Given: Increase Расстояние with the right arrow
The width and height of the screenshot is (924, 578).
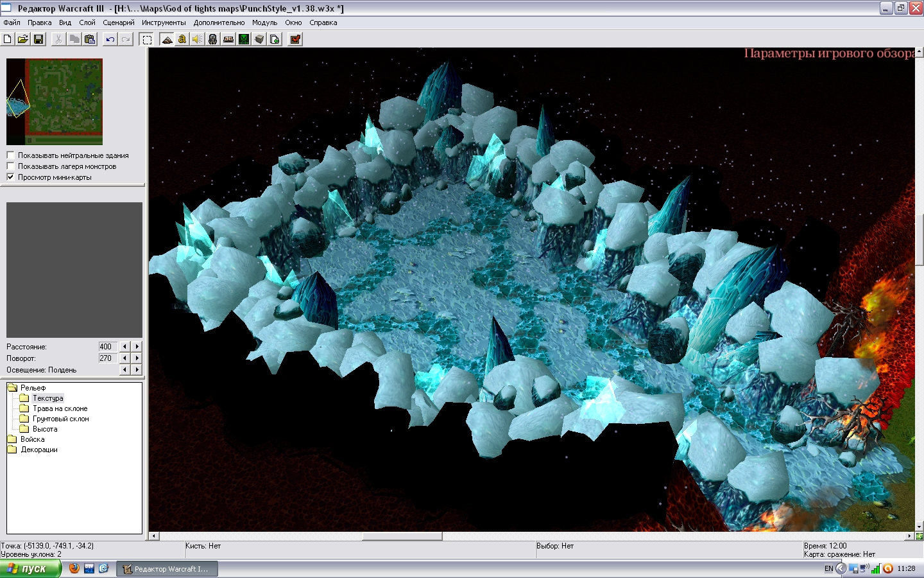Looking at the screenshot, I should pyautogui.click(x=137, y=347).
